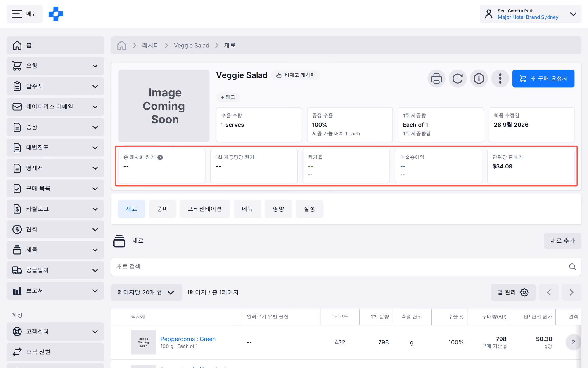Click the recipe Image Coming Soon thumbnail

[x=164, y=106]
